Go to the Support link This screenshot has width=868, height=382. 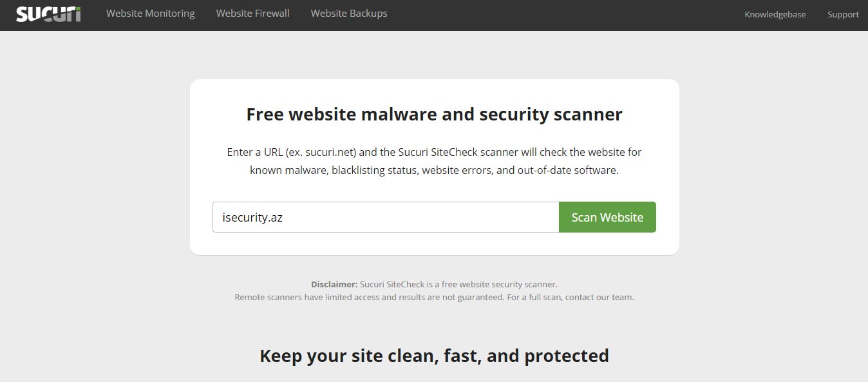pos(843,14)
